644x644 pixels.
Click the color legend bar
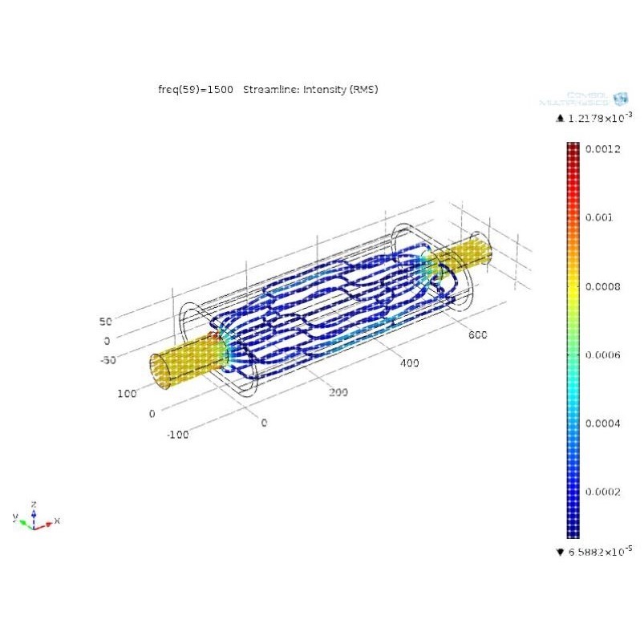pos(573,340)
